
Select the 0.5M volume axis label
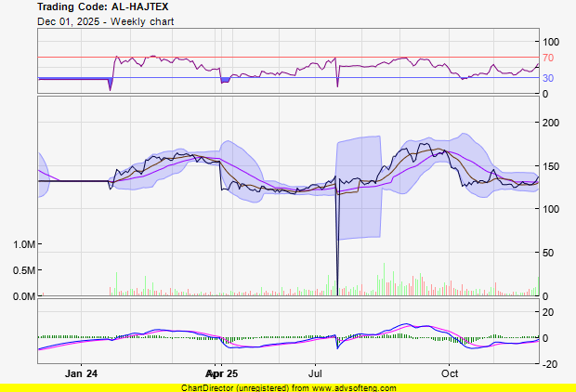point(24,270)
